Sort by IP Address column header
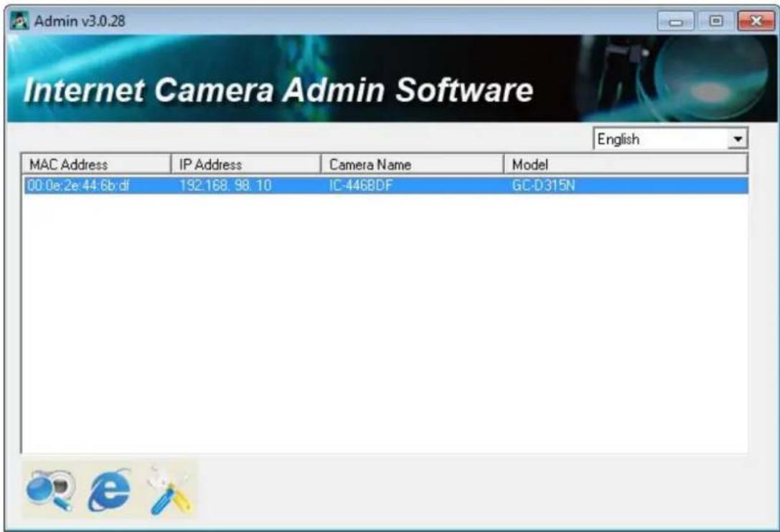 (x=246, y=164)
